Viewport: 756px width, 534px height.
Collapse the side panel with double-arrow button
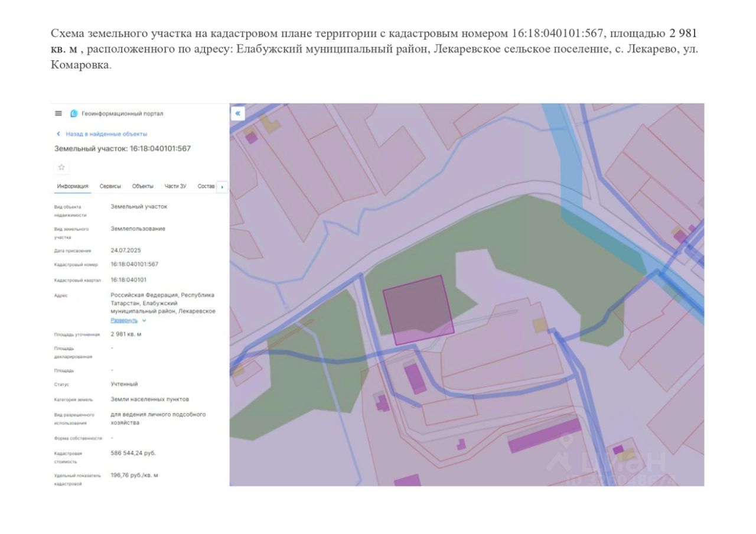(x=237, y=113)
